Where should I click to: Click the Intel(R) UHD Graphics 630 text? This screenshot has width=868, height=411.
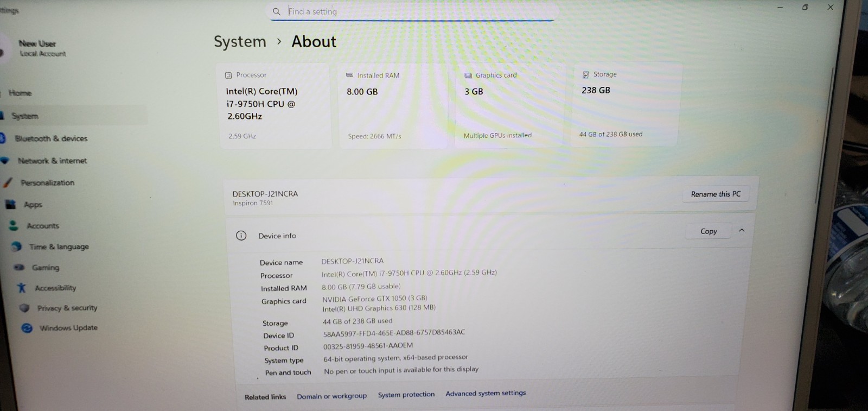[x=379, y=308]
